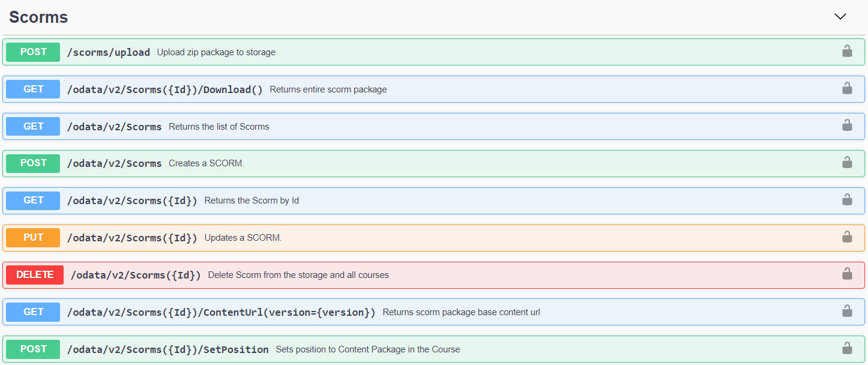Viewport: 868px width, 365px height.
Task: Click the 'Returns the list of Scorms' description
Action: (x=219, y=127)
